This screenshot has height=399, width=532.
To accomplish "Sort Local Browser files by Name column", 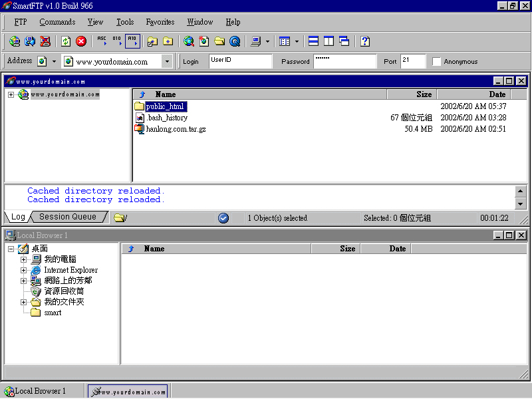I will (216, 249).
